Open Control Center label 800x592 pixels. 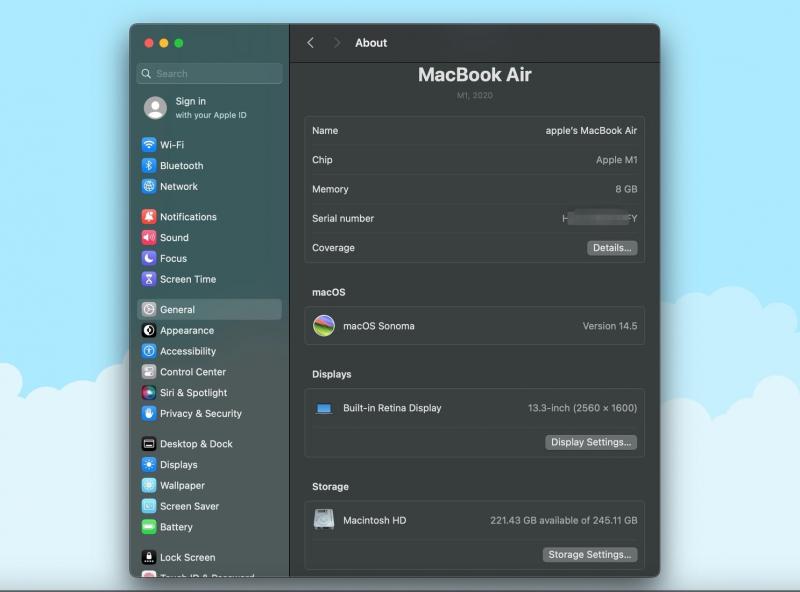193,372
